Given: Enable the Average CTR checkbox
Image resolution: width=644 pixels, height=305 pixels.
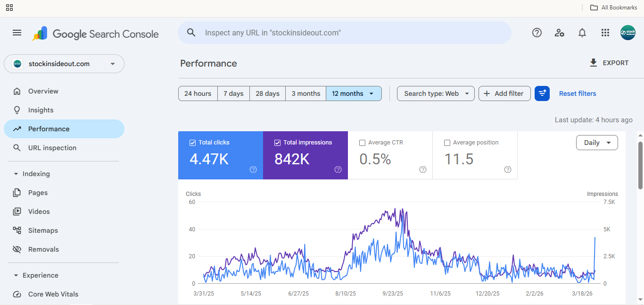Looking at the screenshot, I should coord(362,142).
